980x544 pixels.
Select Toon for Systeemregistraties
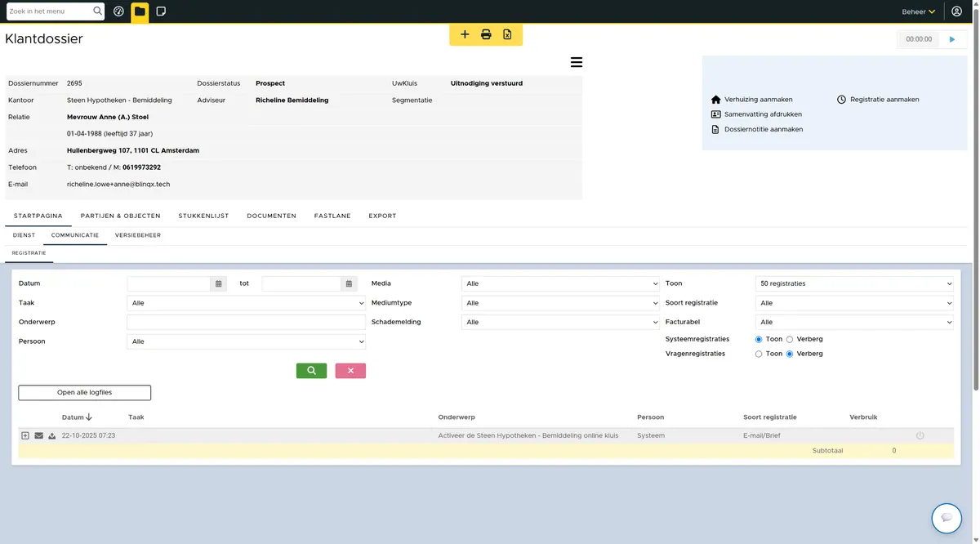759,339
